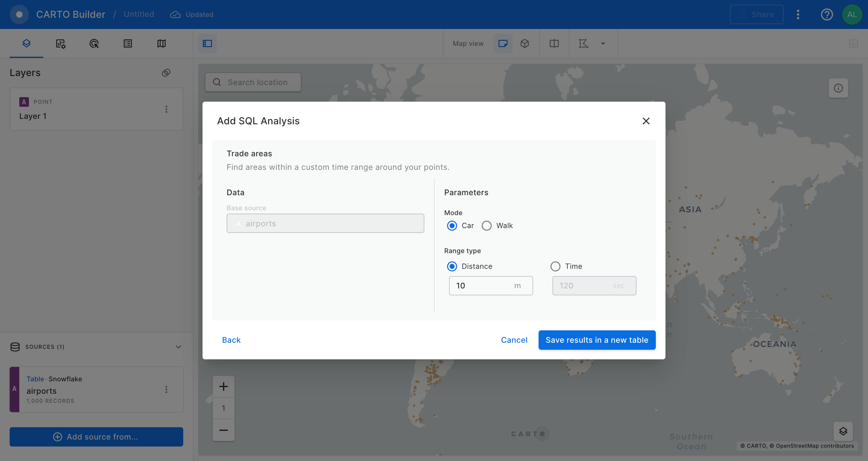Click Save results in a new table
The height and width of the screenshot is (461, 868).
tap(597, 340)
